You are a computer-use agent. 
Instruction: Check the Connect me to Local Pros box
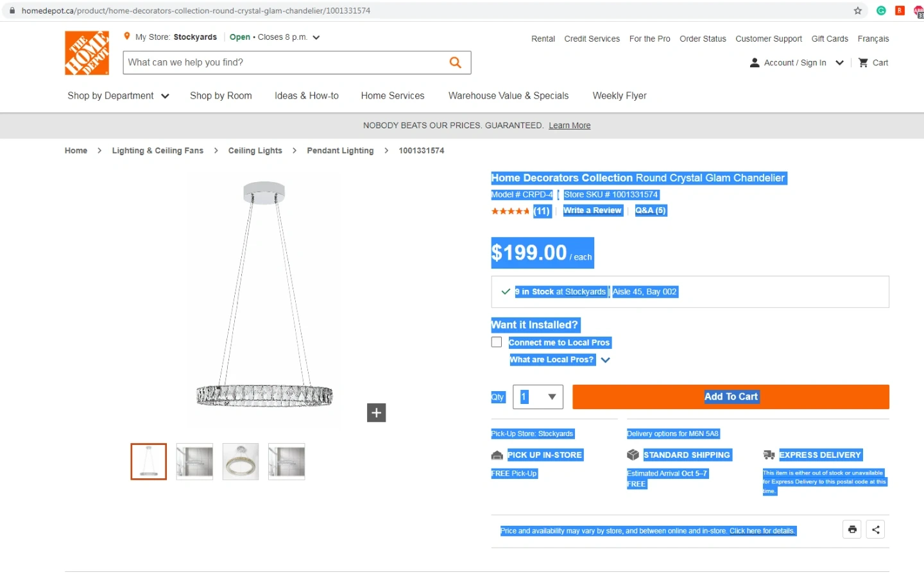pyautogui.click(x=497, y=342)
